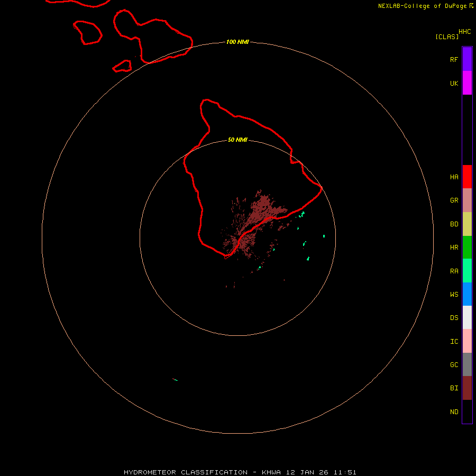Click the HA red legend swatch
This screenshot has width=476, height=476.
click(x=467, y=177)
